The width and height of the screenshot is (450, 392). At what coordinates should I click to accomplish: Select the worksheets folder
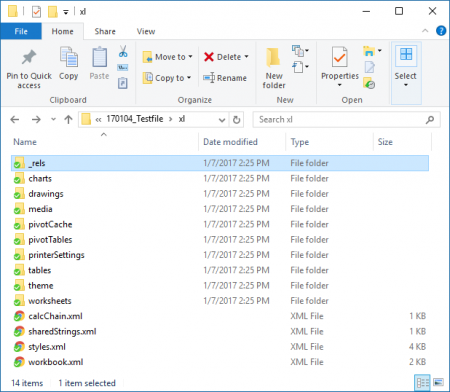[220, 301]
